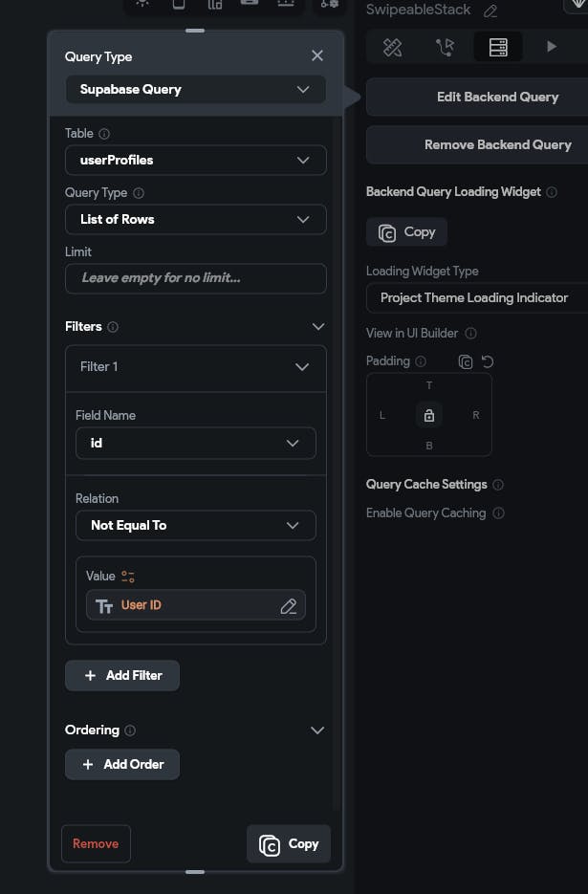Viewport: 588px width, 894px height.
Task: Collapse the Ordering section chevron
Action: point(318,730)
